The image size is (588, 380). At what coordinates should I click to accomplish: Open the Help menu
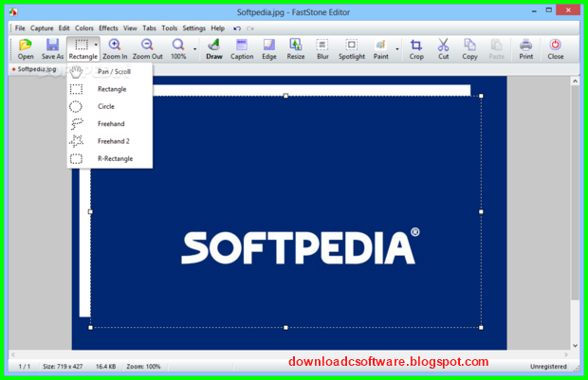click(x=217, y=28)
